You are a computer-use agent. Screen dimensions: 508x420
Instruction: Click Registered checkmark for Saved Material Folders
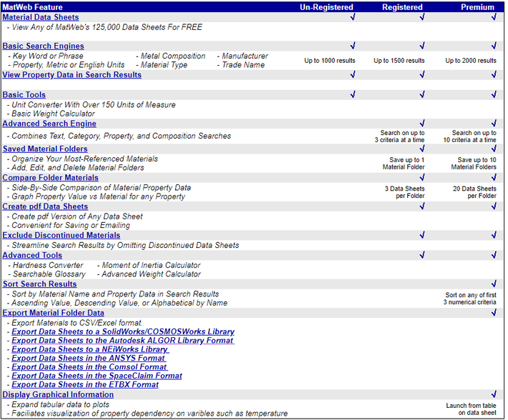click(422, 149)
